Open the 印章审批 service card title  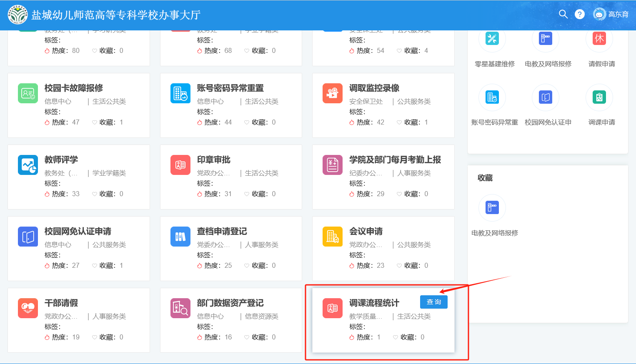[213, 160]
